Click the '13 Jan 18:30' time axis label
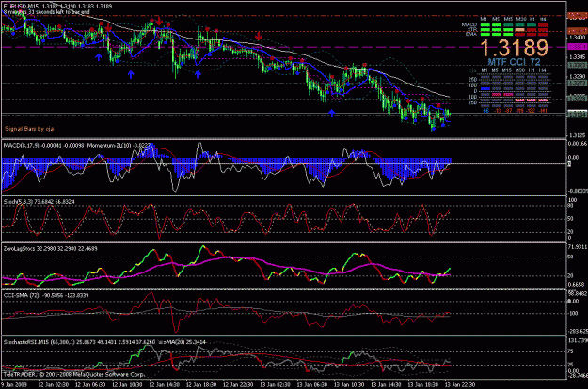This screenshot has height=389, width=588. (422, 384)
